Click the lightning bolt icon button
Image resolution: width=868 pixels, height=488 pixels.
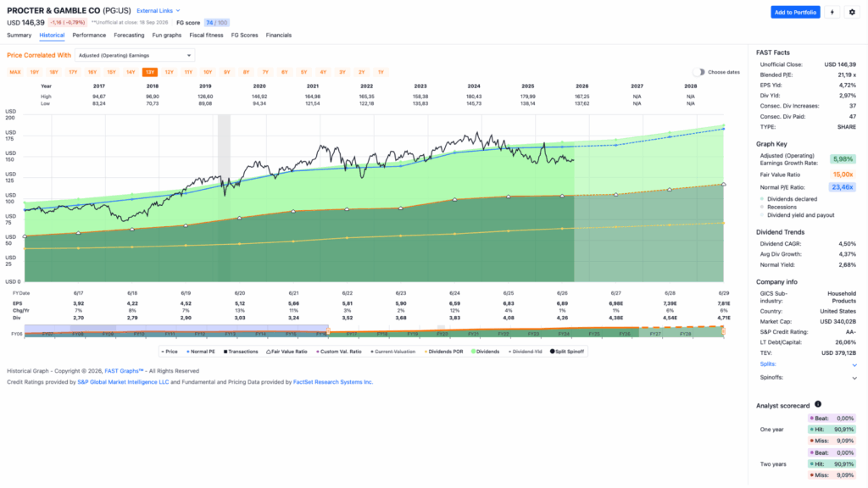point(832,12)
